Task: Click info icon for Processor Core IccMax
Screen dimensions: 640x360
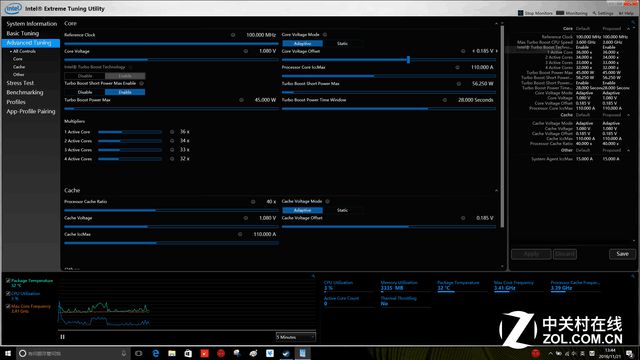Action: pos(457,67)
